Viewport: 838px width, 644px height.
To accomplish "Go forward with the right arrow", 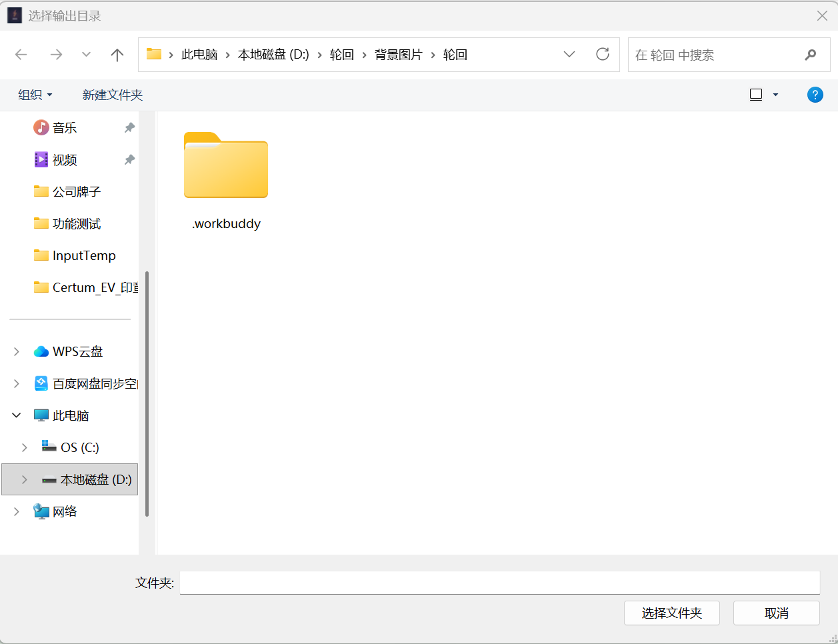I will pos(56,55).
